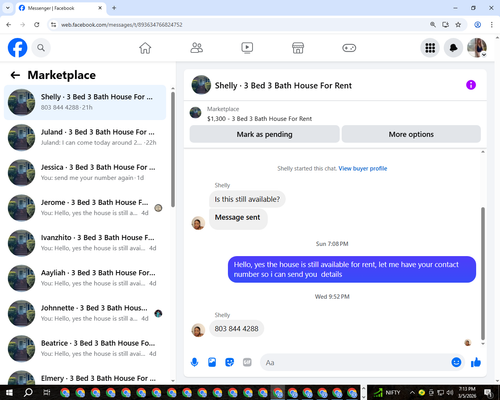Viewport: 500px width, 400px height.
Task: Open the Gaming controller icon
Action: [349, 48]
